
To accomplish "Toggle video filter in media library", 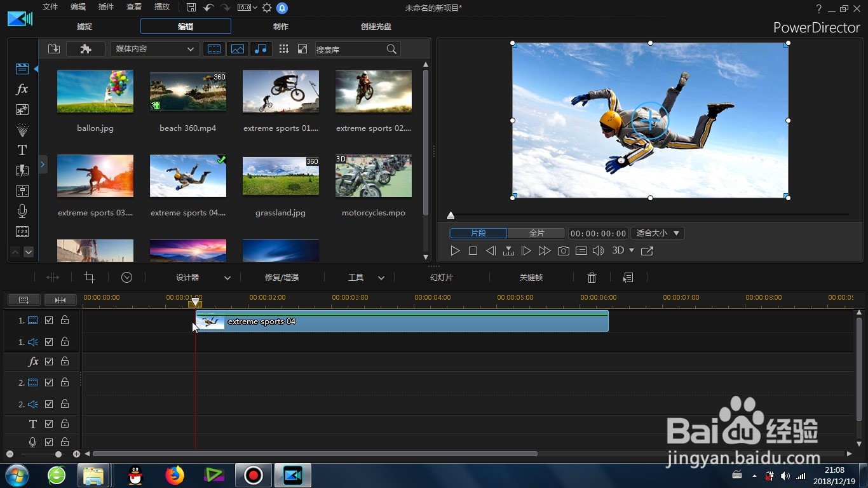I will coord(215,49).
